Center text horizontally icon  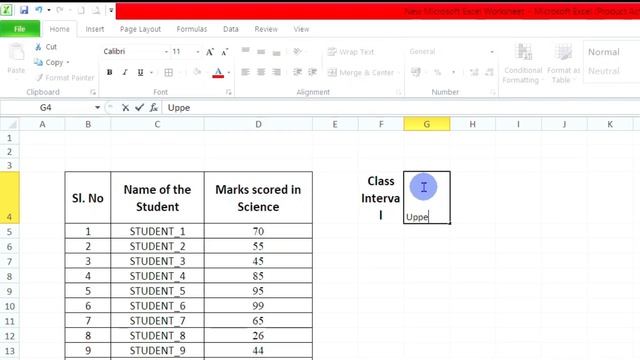[261, 72]
